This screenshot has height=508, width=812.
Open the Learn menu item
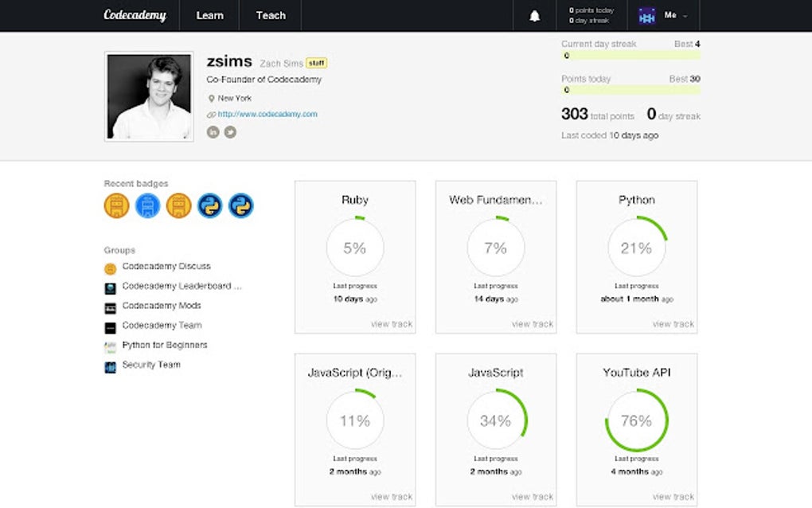(x=209, y=15)
